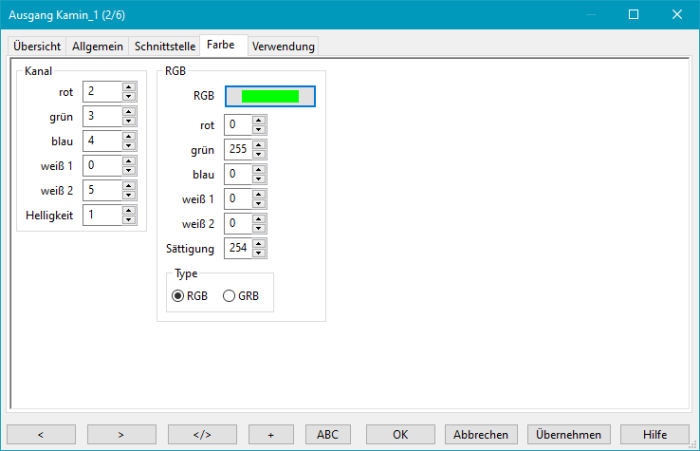Increase the Kanal rot channel value
The width and height of the screenshot is (700, 451).
(129, 86)
